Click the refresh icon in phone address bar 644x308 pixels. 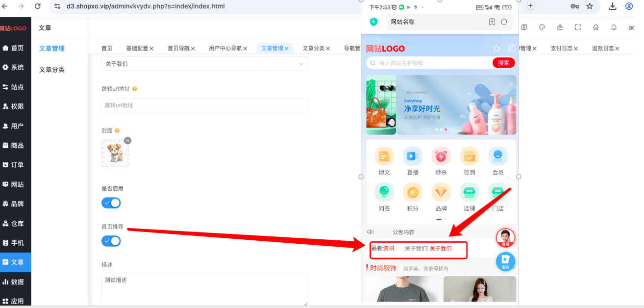(504, 22)
